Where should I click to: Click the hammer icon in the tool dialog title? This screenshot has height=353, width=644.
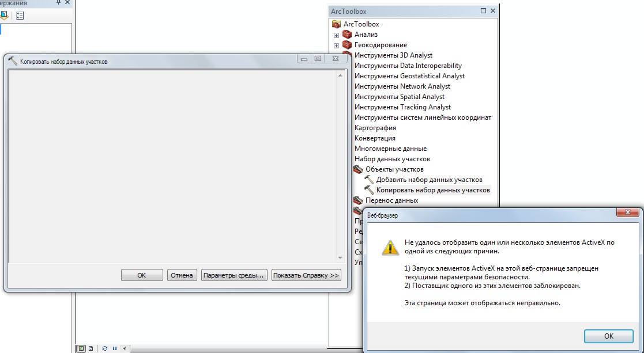click(13, 61)
